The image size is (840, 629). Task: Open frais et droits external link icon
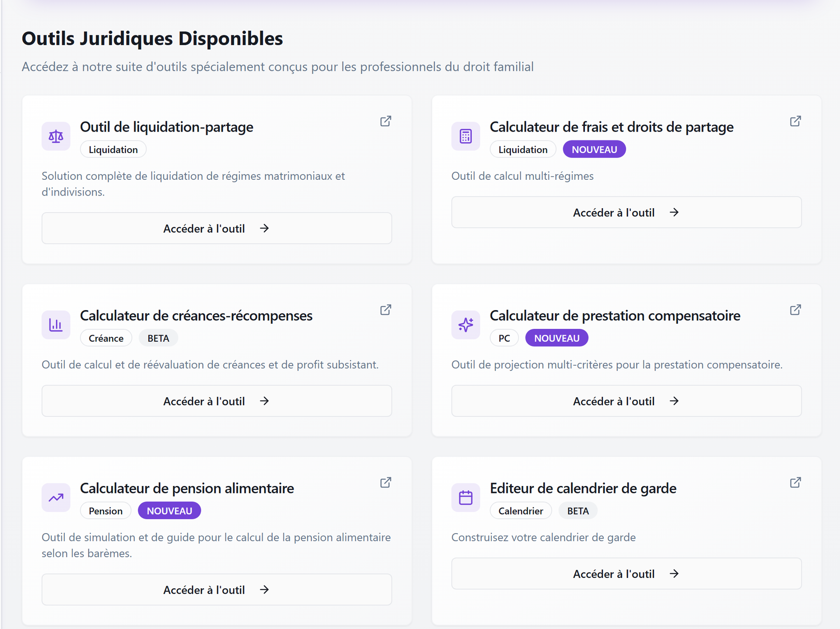click(795, 121)
